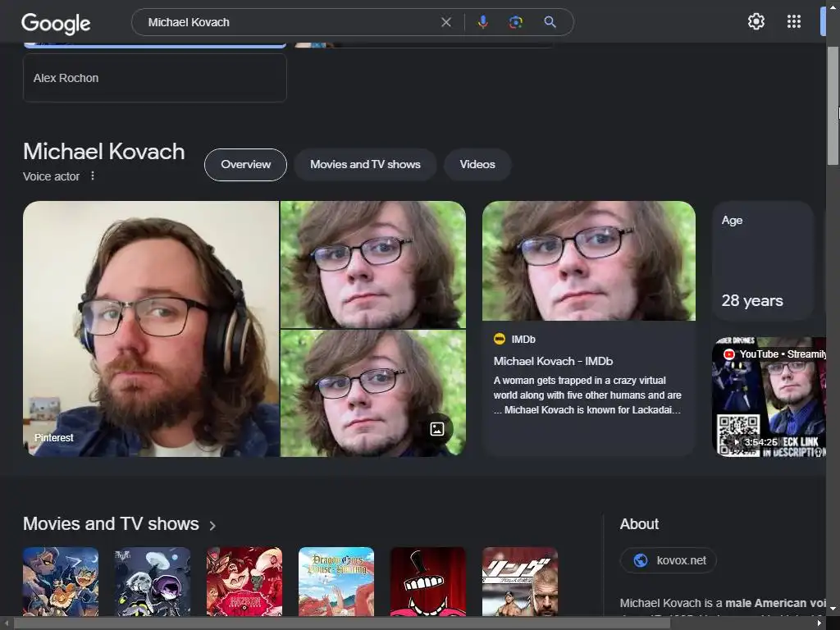Click the Michael Kovach panel title
This screenshot has width=840, height=630.
pos(104,152)
